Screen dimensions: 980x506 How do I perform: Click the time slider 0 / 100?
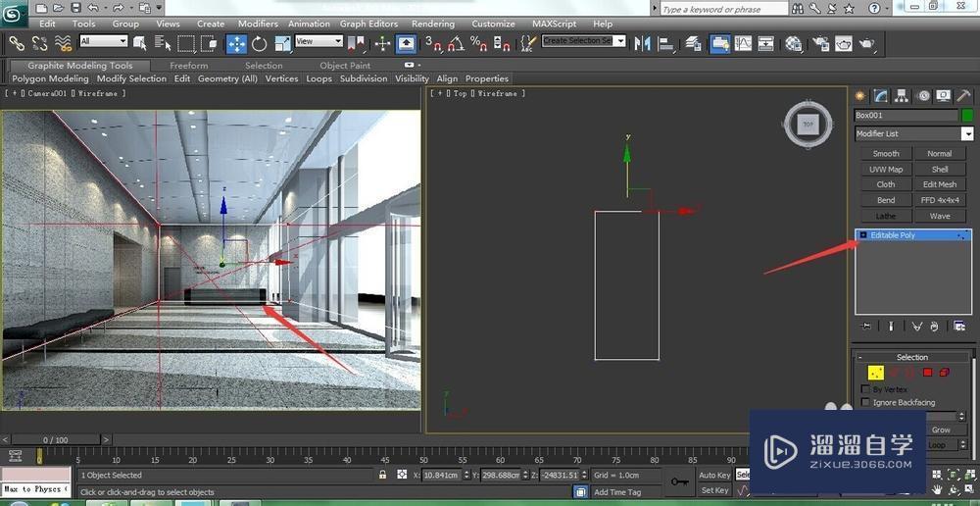(56, 439)
